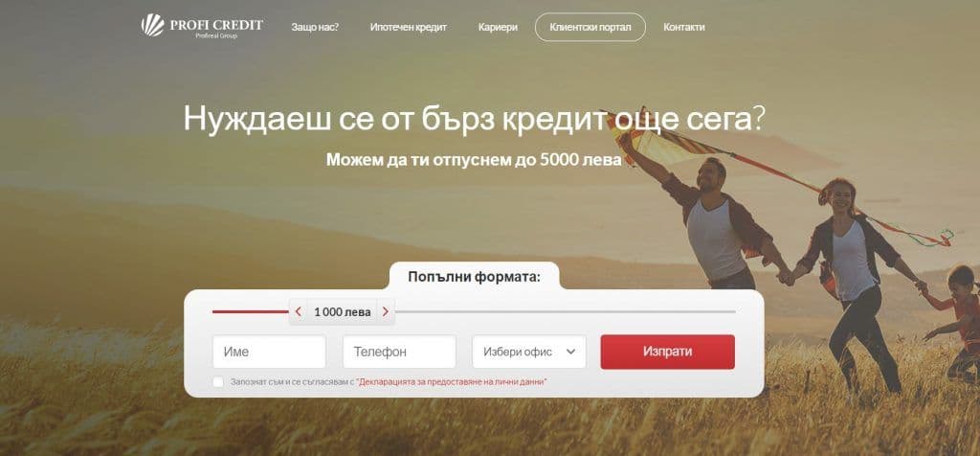Decrease loan amount with left red arrow

[299, 311]
